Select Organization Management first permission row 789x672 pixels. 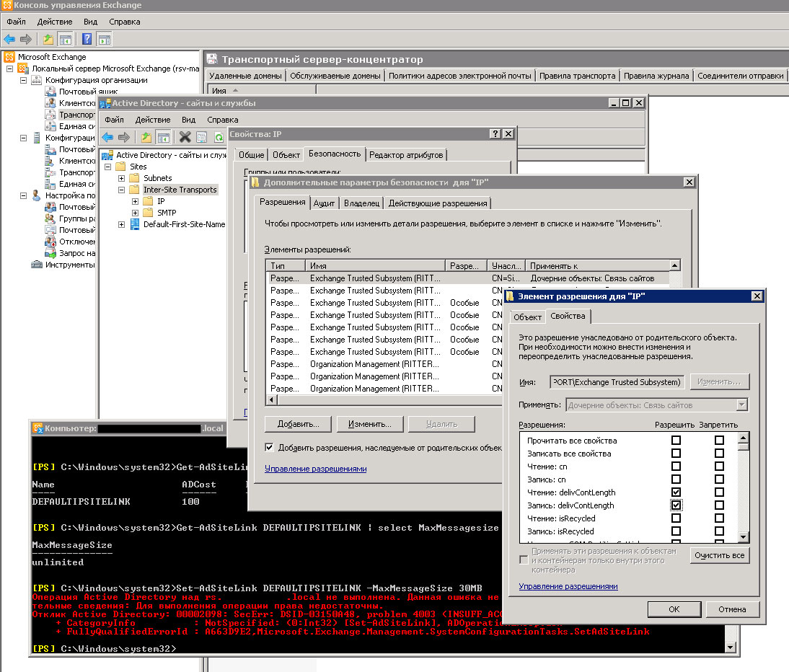[387, 363]
